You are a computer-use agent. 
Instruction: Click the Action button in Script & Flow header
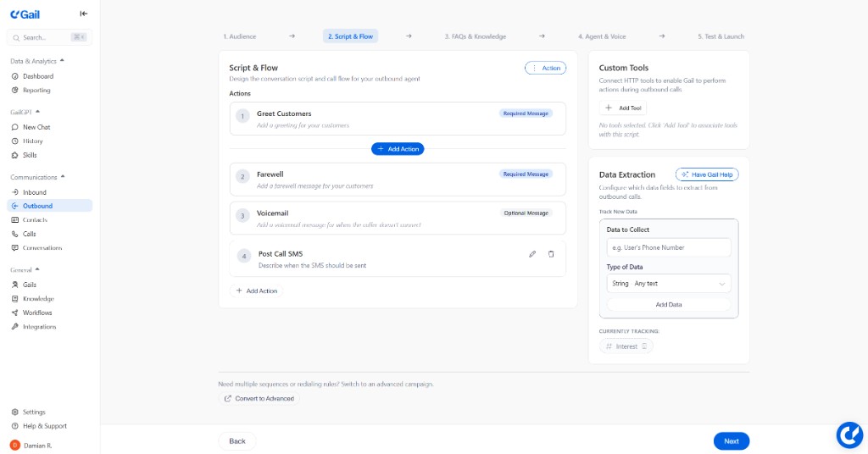tap(545, 68)
